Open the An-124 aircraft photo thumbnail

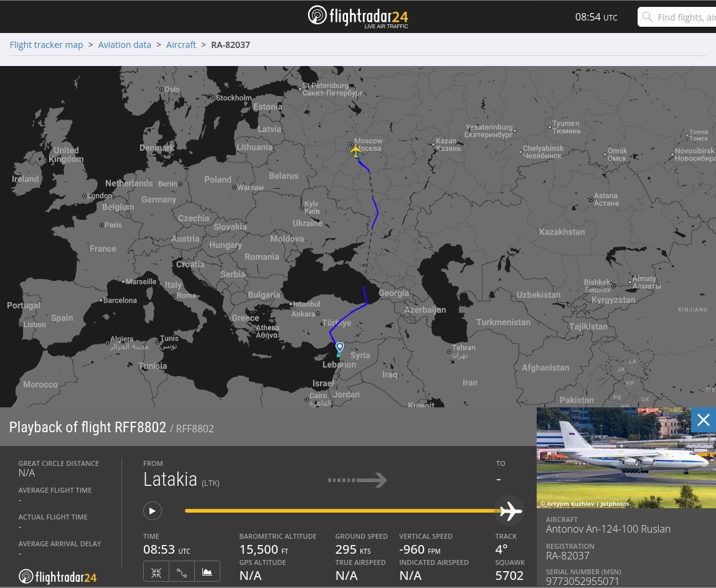[626, 458]
